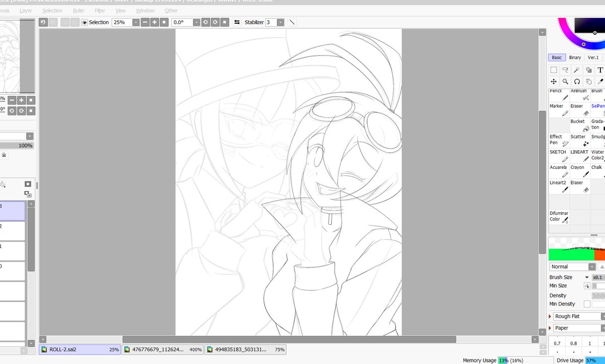Open the Layer menu
The height and width of the screenshot is (364, 605).
pyautogui.click(x=26, y=11)
